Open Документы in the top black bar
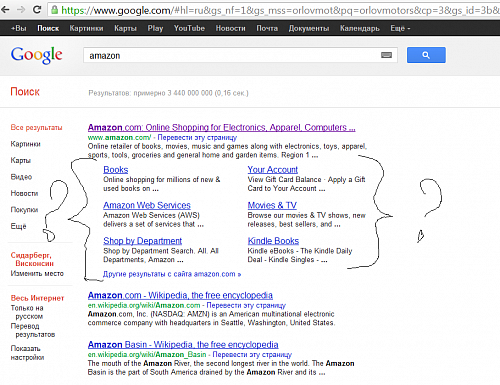 (x=309, y=28)
